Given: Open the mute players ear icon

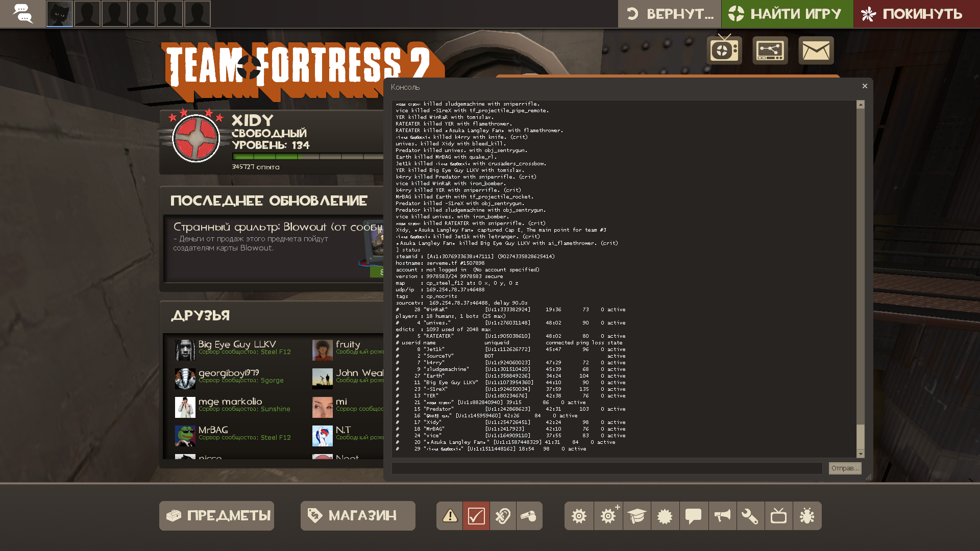Looking at the screenshot, I should point(503,516).
